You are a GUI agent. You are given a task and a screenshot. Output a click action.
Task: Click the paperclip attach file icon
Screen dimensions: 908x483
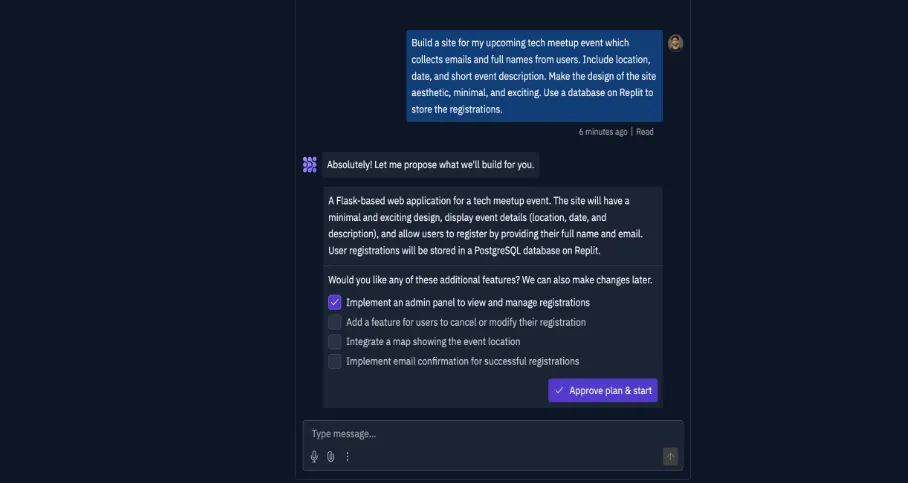331,457
